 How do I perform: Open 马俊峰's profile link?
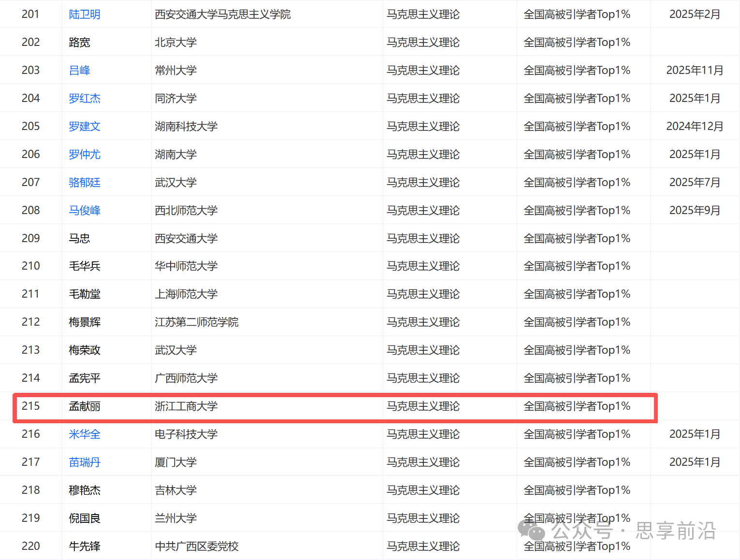(x=85, y=211)
